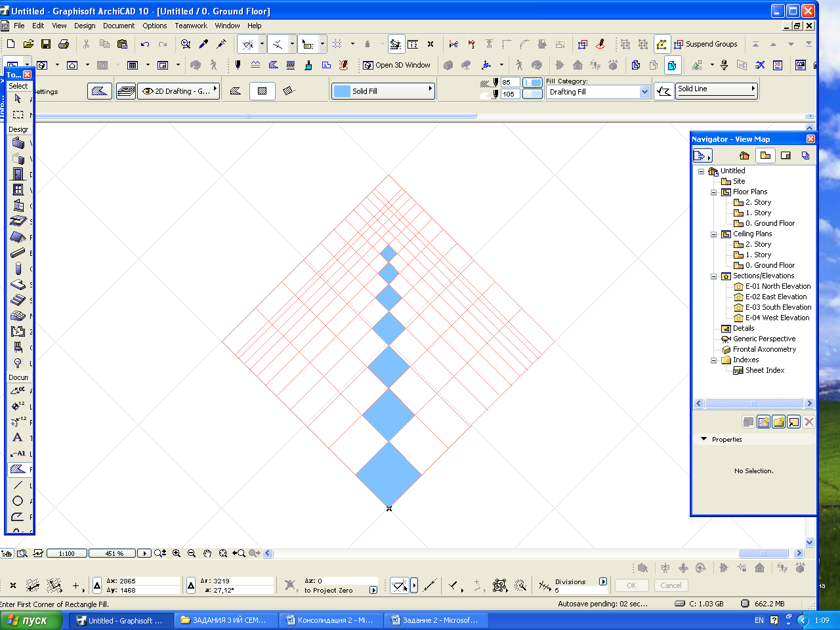Screen dimensions: 840x630
Task: Collapse the Sections/Elevations tree node
Action: click(x=713, y=276)
